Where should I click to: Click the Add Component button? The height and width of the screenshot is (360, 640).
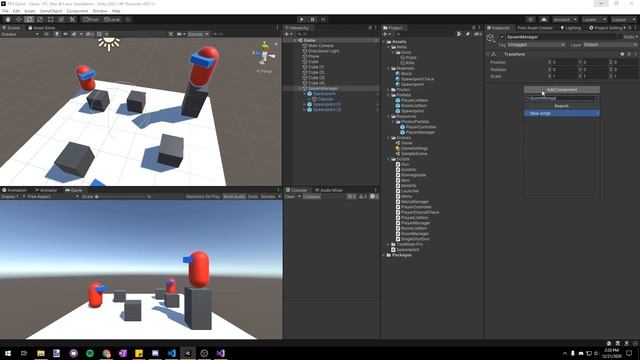click(x=562, y=89)
